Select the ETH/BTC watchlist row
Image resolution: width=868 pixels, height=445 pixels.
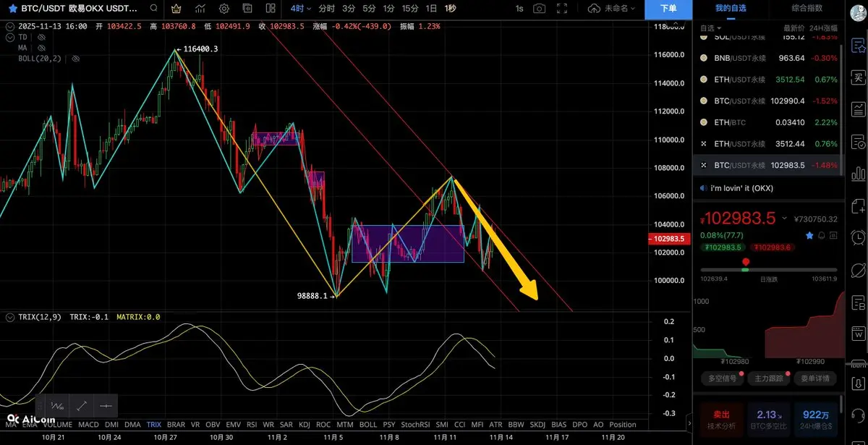tap(768, 122)
